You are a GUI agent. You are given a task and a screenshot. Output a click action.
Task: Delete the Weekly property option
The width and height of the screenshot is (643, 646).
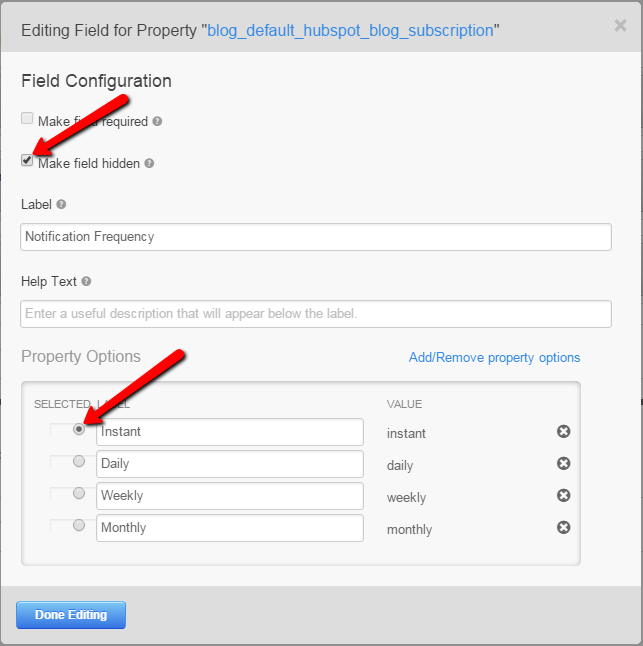tap(563, 496)
